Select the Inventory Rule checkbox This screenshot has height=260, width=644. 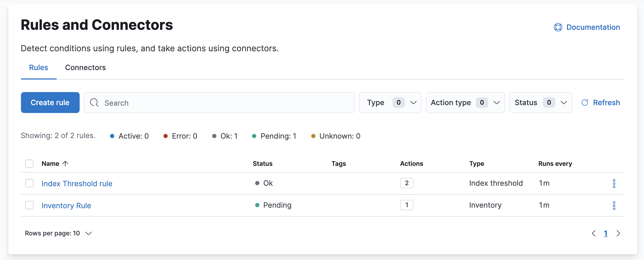(x=29, y=205)
